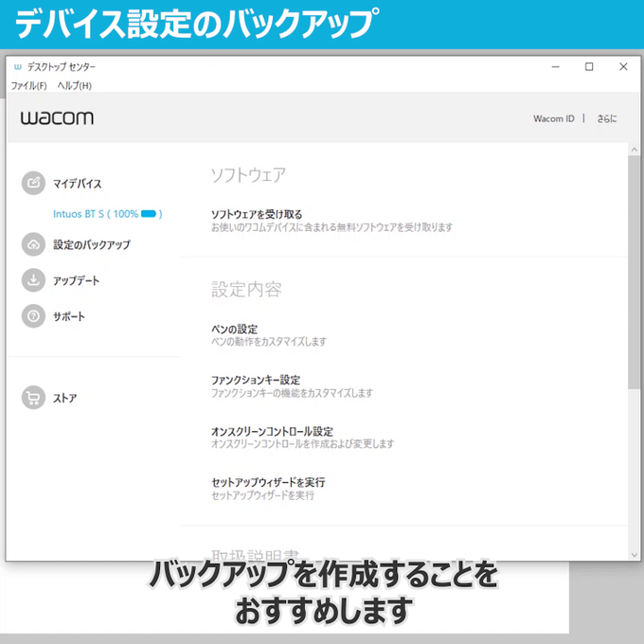Open ソフトウェアを受け取る
This screenshot has width=644, height=644.
(257, 214)
